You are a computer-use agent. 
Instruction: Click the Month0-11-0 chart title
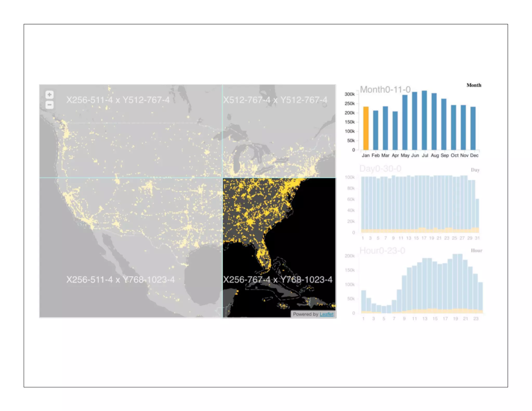(x=385, y=90)
